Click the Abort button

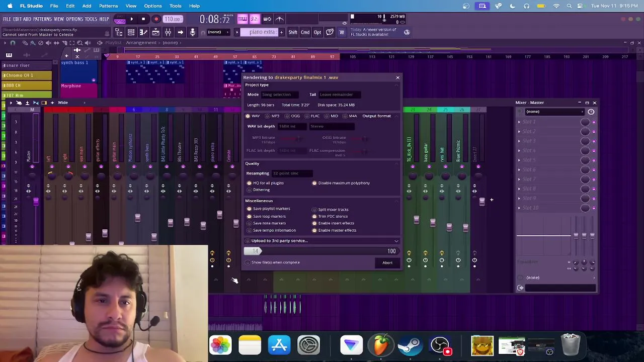coord(387,263)
